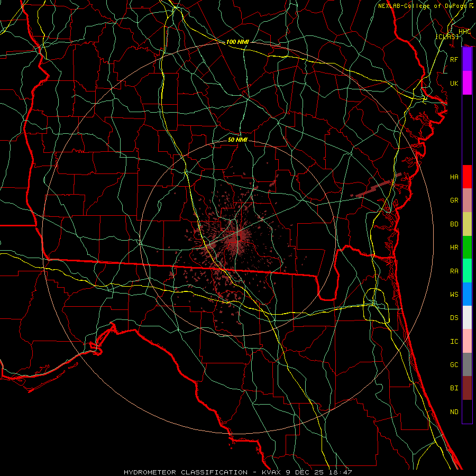476x476 pixels.
Task: Click the 'HYDROMETEOR CLASSIFICATION' title text
Action: (186, 472)
